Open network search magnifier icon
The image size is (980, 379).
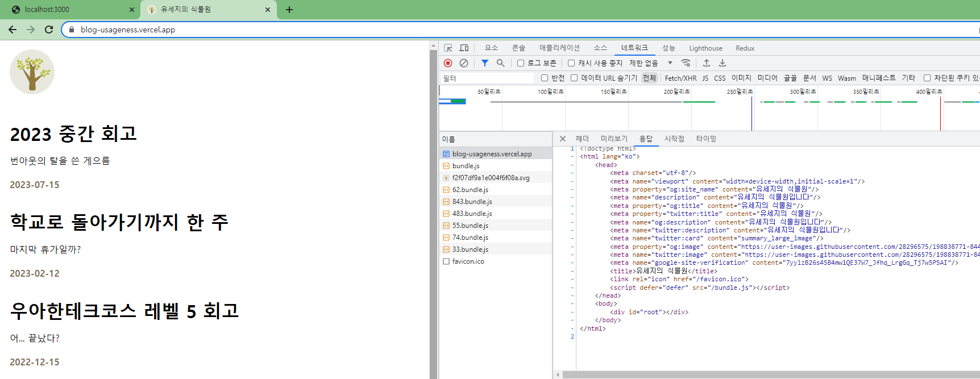[501, 63]
